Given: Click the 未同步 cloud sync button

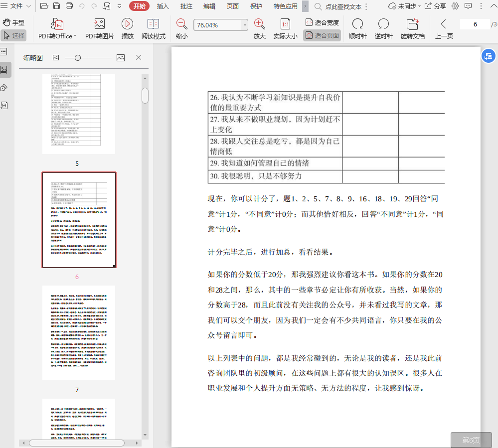Looking at the screenshot, I should click(404, 6).
